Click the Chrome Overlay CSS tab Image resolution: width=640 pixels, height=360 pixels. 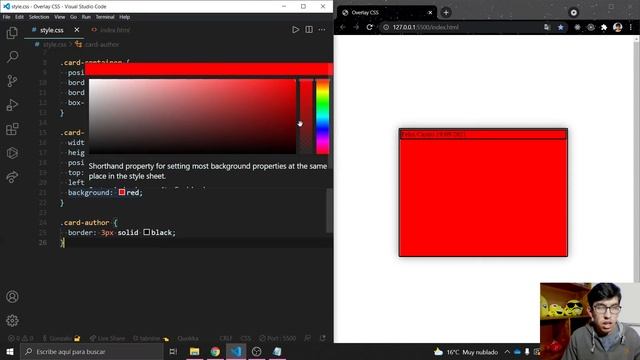click(386, 13)
